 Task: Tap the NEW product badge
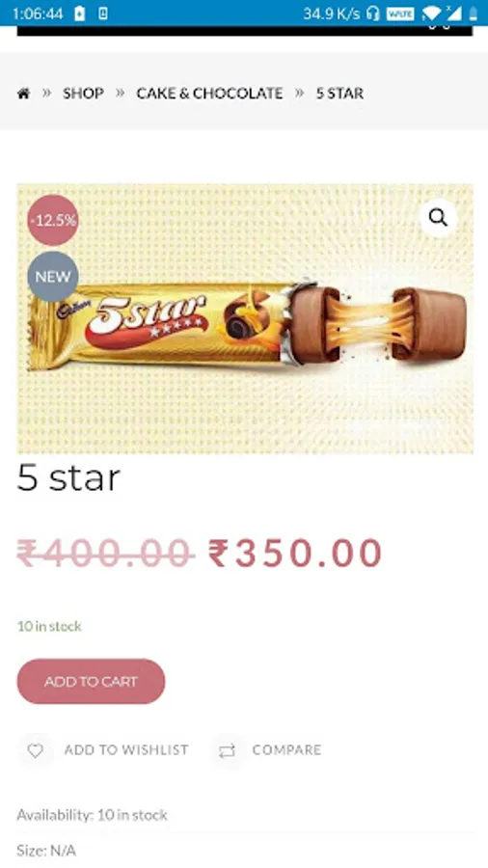(x=53, y=277)
